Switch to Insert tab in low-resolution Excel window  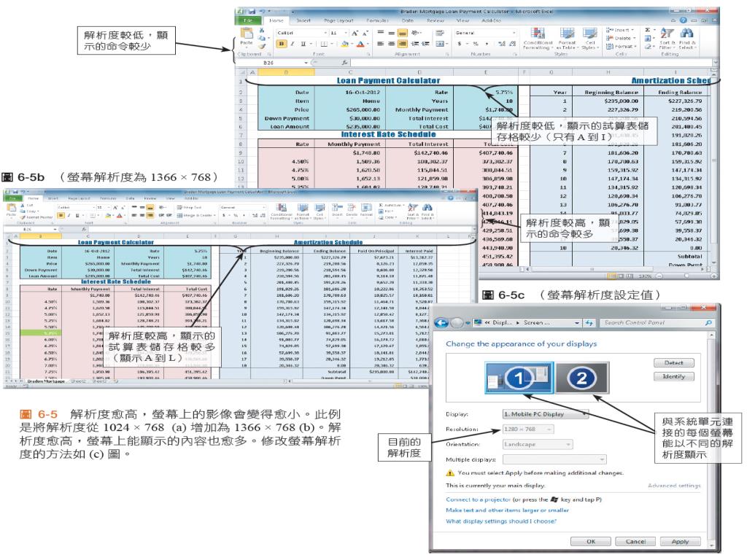pyautogui.click(x=303, y=20)
